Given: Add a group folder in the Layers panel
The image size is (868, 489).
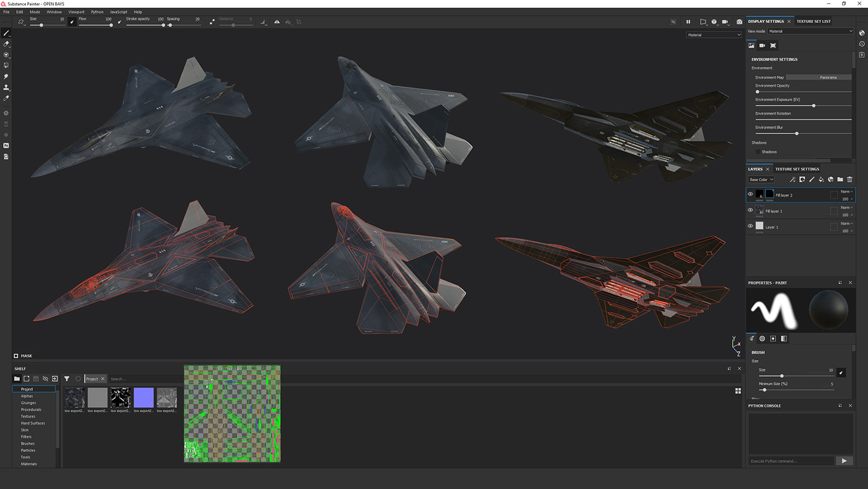Looking at the screenshot, I should pos(839,179).
